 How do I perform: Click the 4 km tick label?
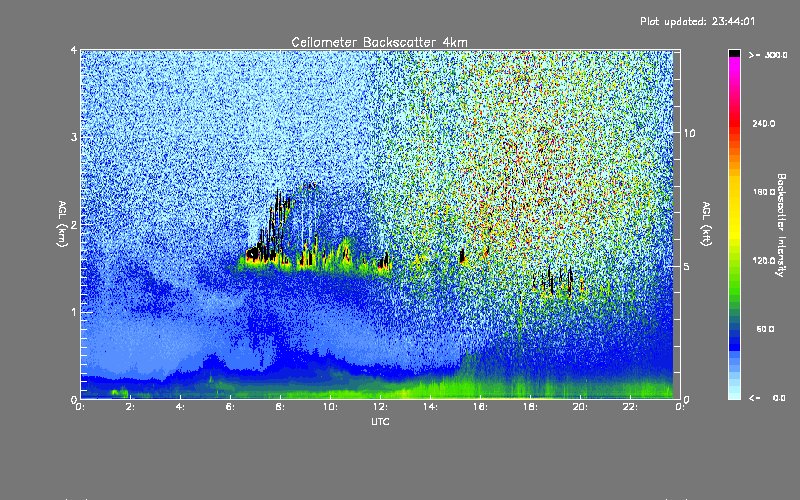coord(73,50)
